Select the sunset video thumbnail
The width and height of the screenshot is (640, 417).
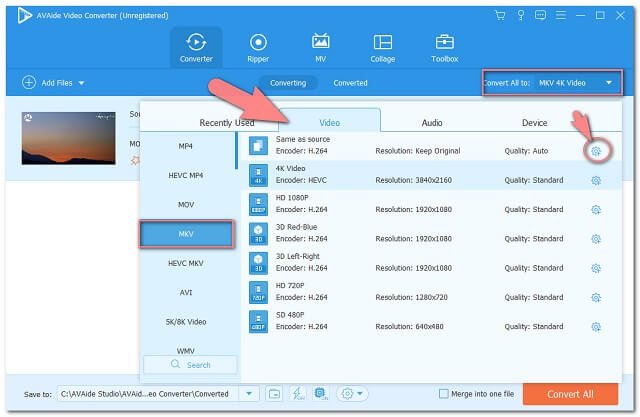(x=69, y=138)
